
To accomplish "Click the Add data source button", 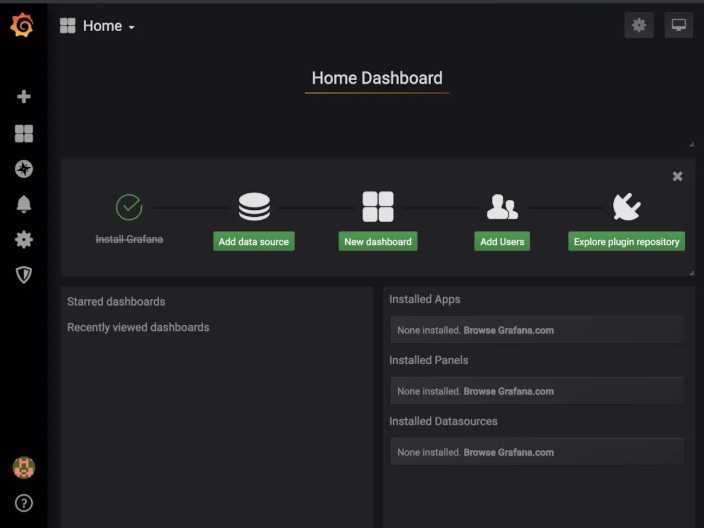I will click(254, 242).
